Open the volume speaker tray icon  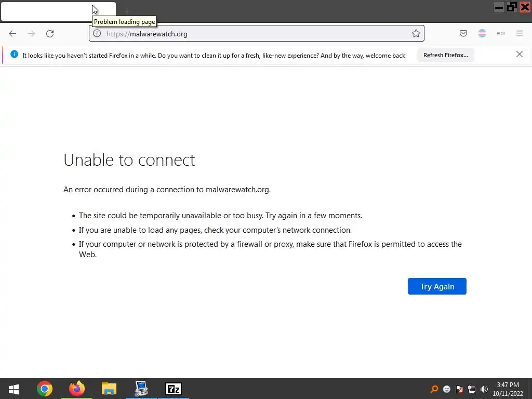(x=484, y=389)
